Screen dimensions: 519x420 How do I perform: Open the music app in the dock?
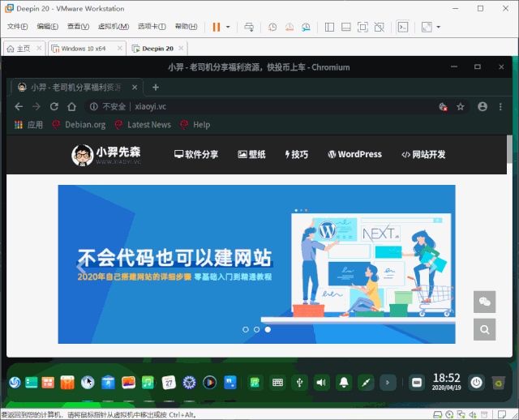[x=148, y=383]
